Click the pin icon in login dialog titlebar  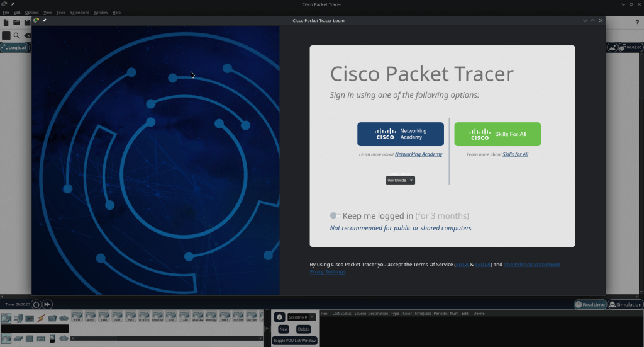click(x=45, y=20)
